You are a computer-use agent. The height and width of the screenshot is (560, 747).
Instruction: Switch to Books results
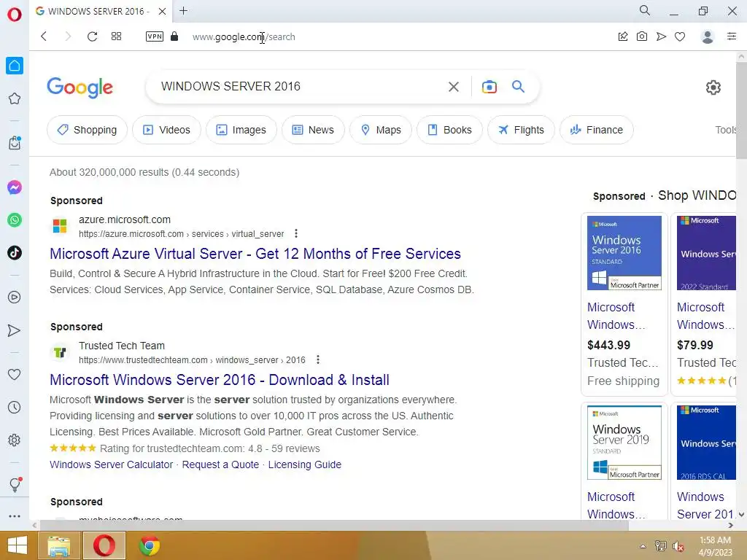click(449, 130)
